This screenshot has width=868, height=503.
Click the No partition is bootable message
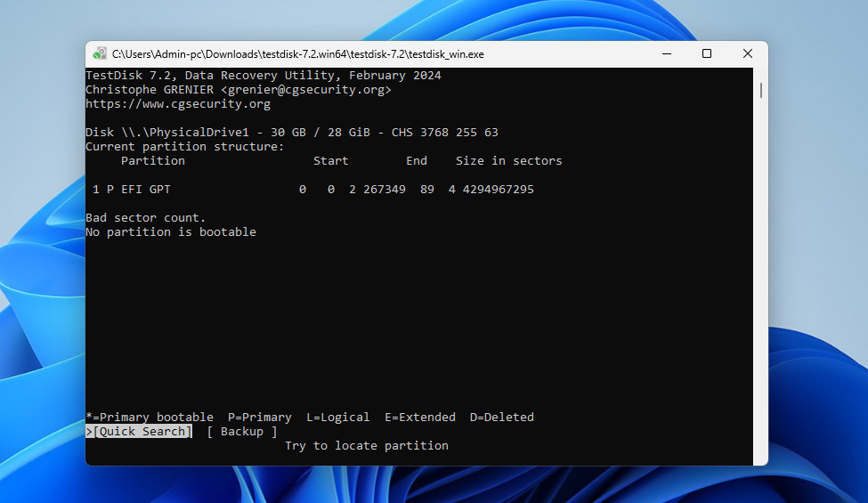pyautogui.click(x=170, y=232)
